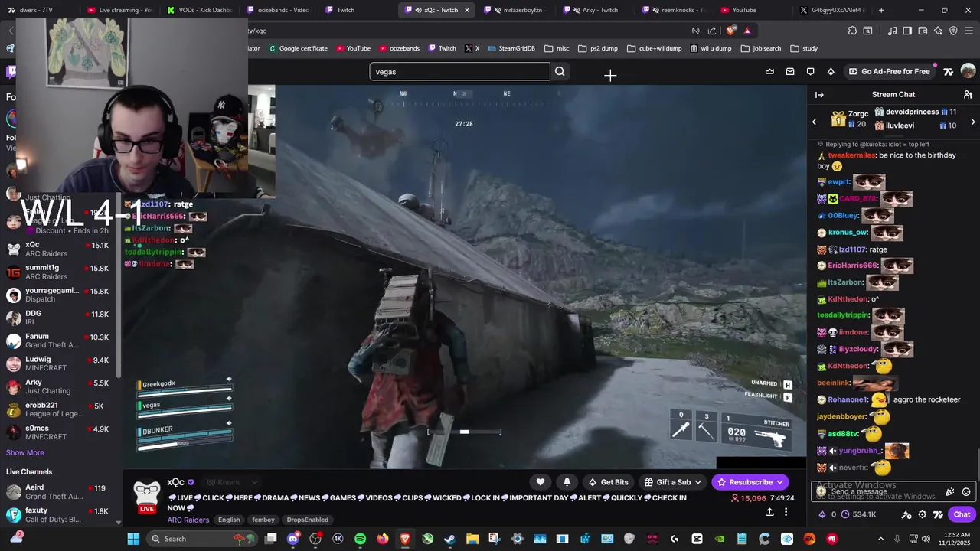Open the Prime Loot crown icon

pos(769,71)
